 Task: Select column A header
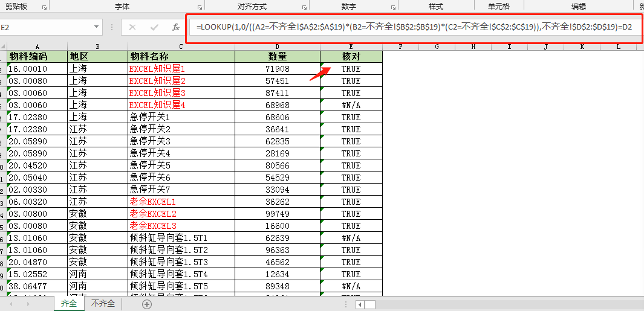click(x=37, y=46)
